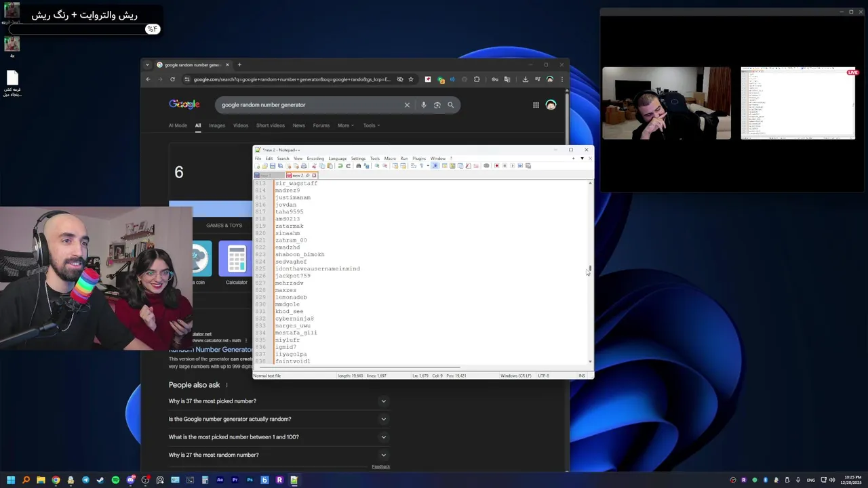Click the Open file icon in Notepad++ toolbar
Viewport: 868px width, 488px height.
tap(264, 165)
